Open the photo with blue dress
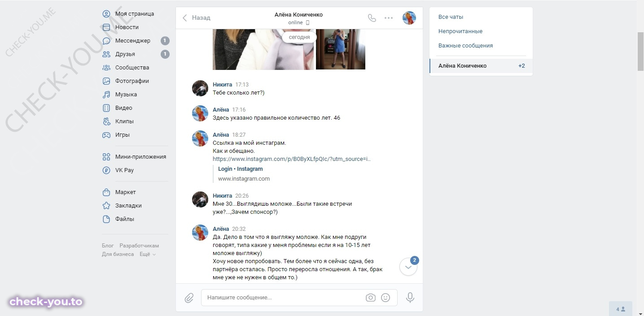The height and width of the screenshot is (316, 644). (x=341, y=49)
